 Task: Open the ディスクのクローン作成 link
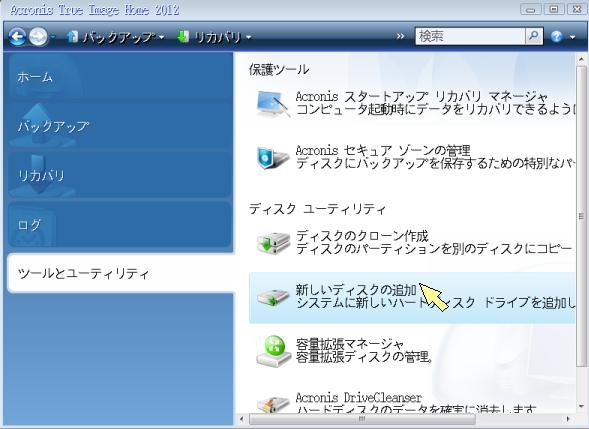362,236
